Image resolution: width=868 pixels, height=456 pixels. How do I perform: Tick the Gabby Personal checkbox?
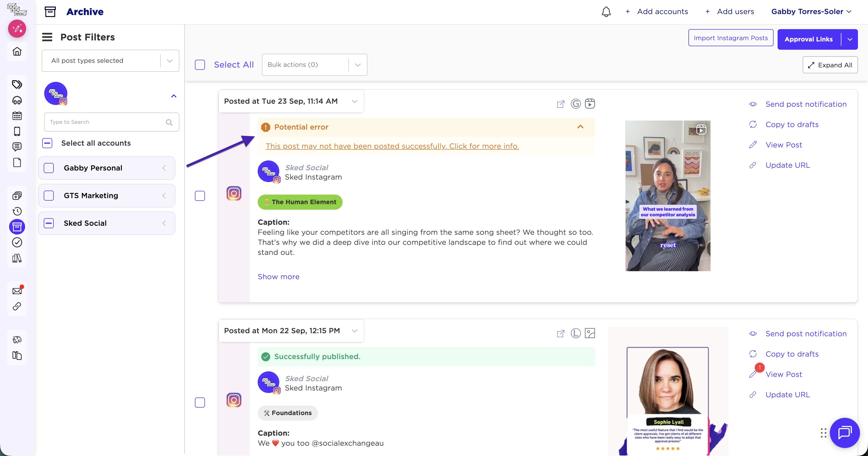coord(49,168)
